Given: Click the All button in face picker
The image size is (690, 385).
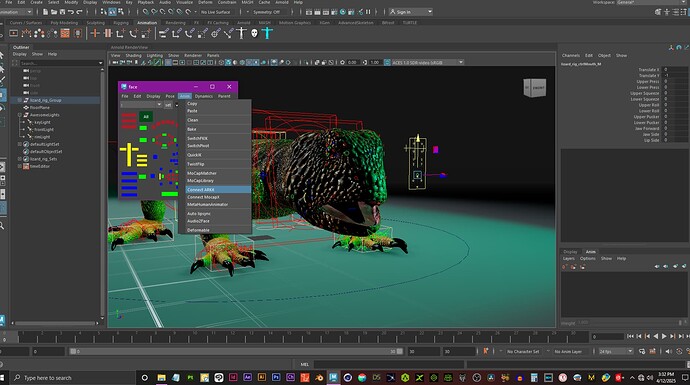Looking at the screenshot, I should click(146, 116).
